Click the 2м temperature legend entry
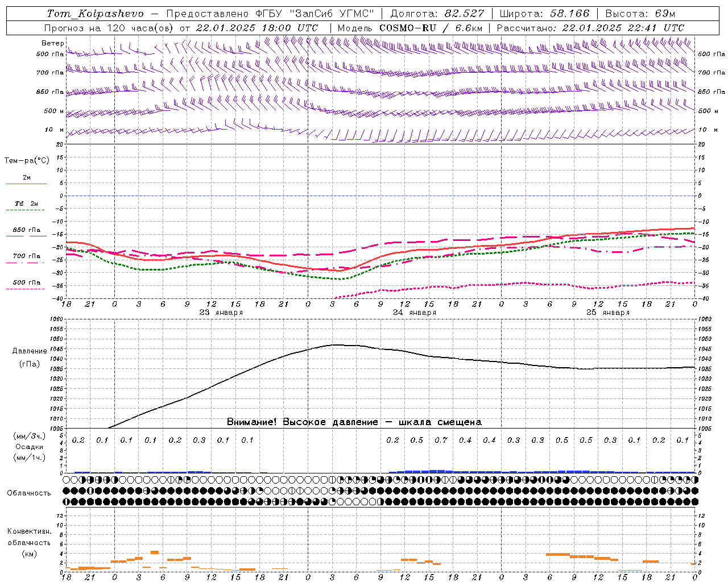 point(27,178)
